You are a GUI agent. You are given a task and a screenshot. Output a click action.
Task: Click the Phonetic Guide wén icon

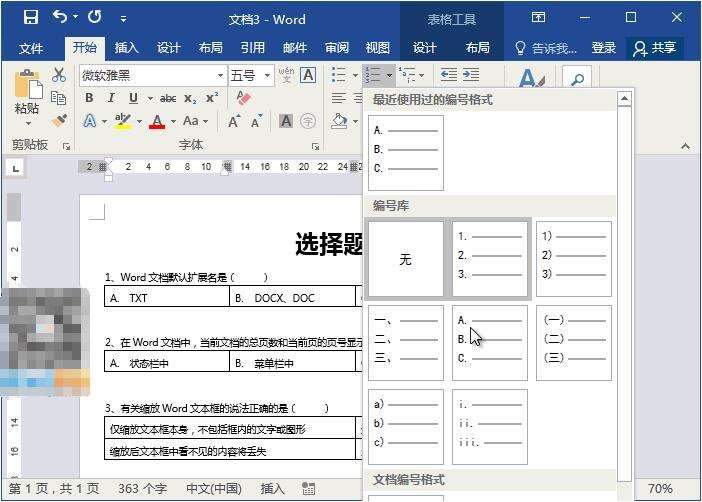point(286,75)
